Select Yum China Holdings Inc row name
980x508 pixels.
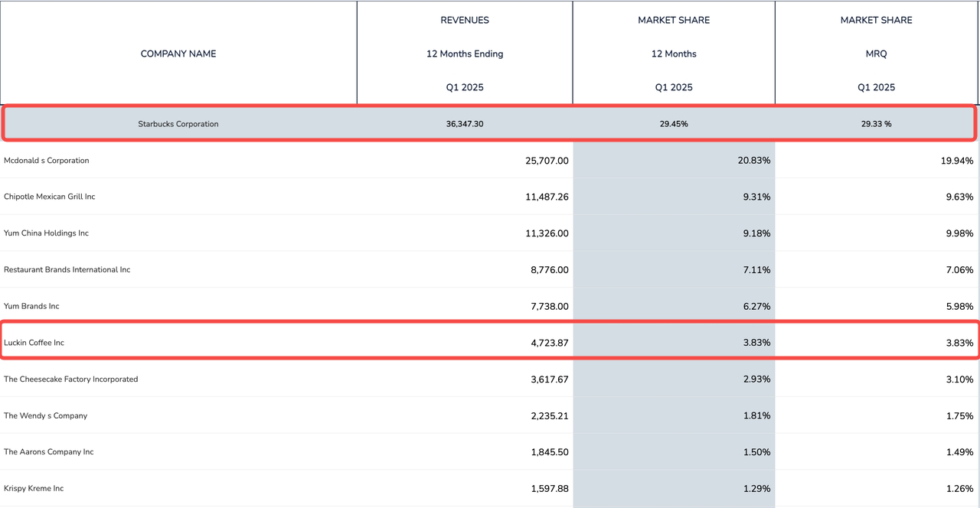[x=47, y=233]
